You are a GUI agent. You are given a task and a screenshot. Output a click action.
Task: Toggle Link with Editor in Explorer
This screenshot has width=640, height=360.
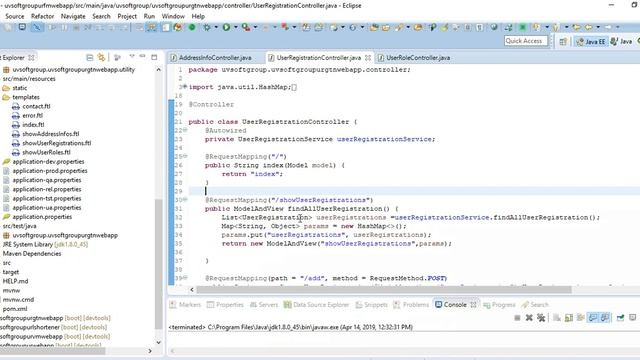pos(101,58)
